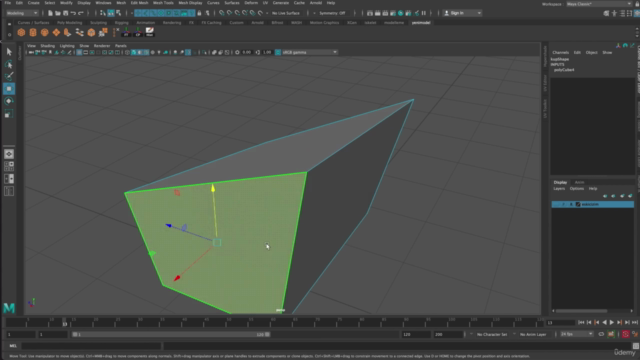Switch to the Poly Modeling shelf tab
The image size is (640, 360).
tap(69, 23)
